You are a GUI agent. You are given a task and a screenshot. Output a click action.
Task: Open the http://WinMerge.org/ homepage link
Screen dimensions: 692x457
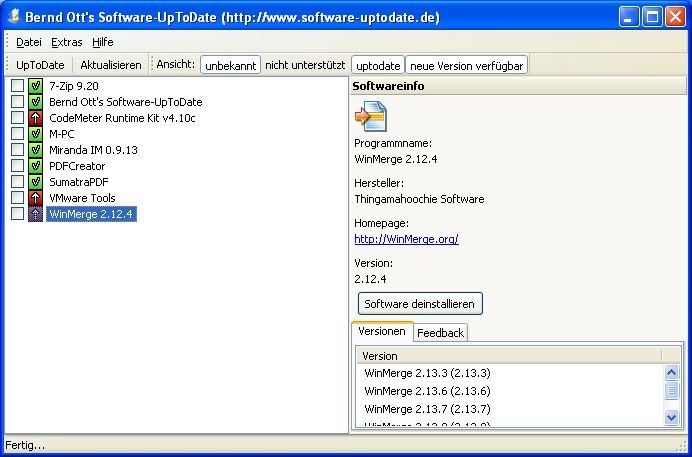pyautogui.click(x=406, y=239)
